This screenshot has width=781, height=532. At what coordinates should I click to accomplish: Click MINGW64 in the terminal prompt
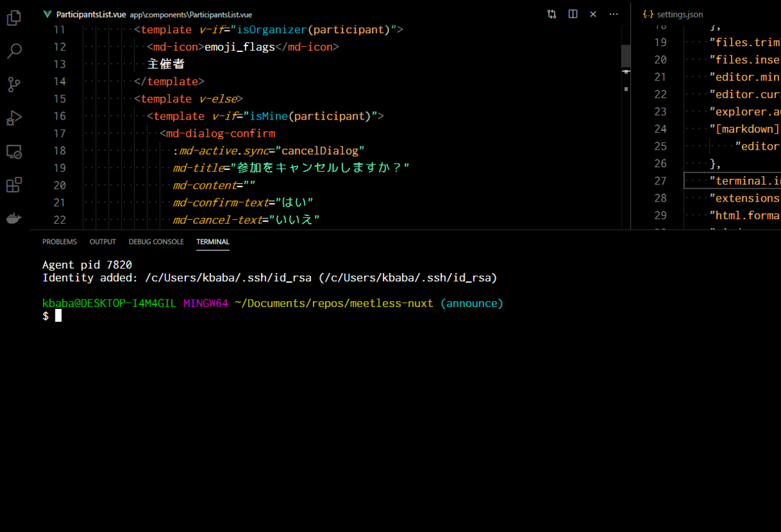[206, 304]
